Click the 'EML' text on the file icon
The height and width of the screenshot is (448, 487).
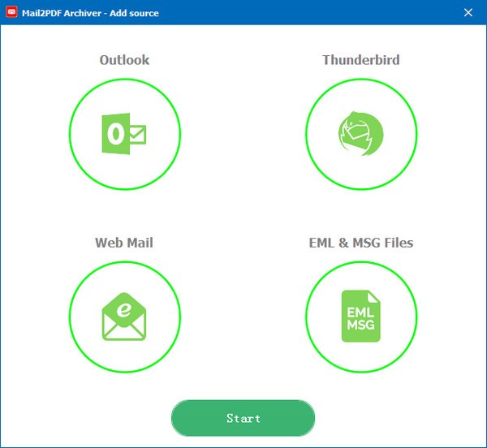pyautogui.click(x=360, y=311)
